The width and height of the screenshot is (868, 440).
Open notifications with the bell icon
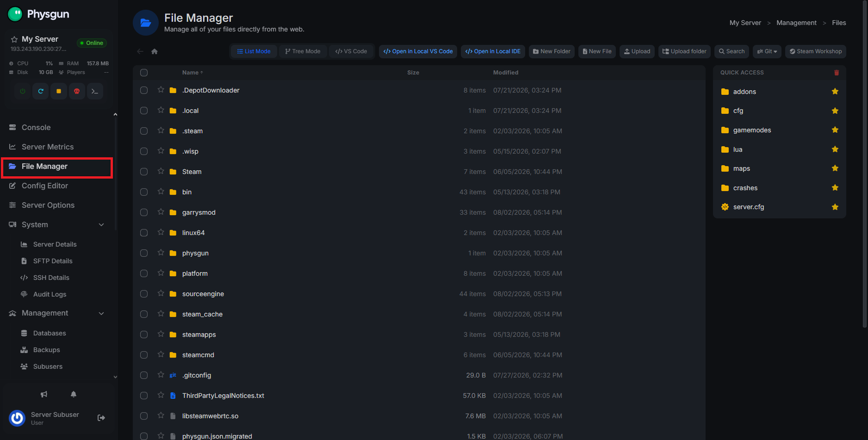pos(74,394)
